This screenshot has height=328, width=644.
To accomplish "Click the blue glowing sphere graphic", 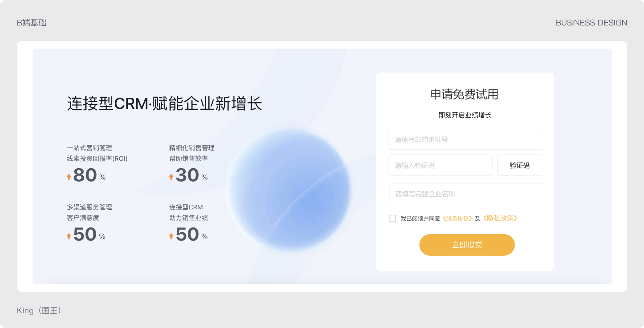I will [x=288, y=189].
